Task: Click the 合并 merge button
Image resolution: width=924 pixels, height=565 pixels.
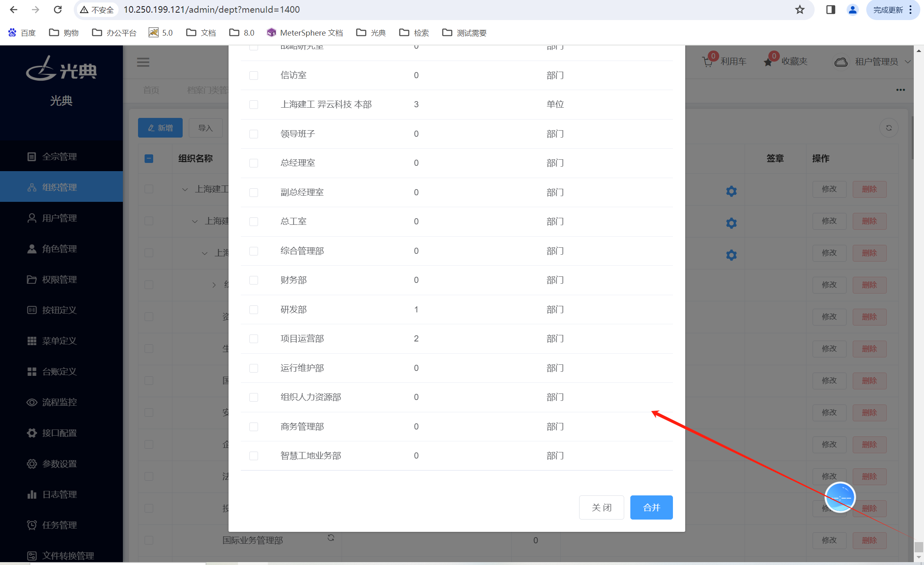Action: click(651, 507)
